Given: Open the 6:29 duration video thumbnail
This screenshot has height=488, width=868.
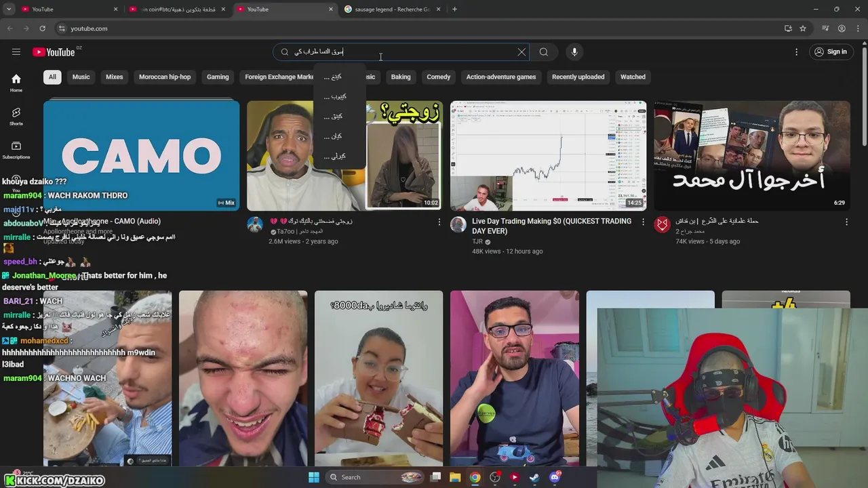Looking at the screenshot, I should click(752, 156).
